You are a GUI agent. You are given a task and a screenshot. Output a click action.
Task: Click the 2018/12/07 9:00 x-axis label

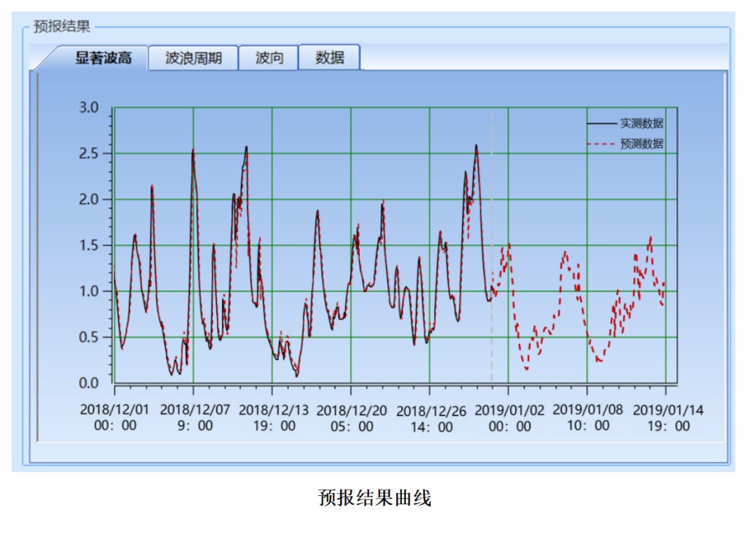tap(194, 417)
